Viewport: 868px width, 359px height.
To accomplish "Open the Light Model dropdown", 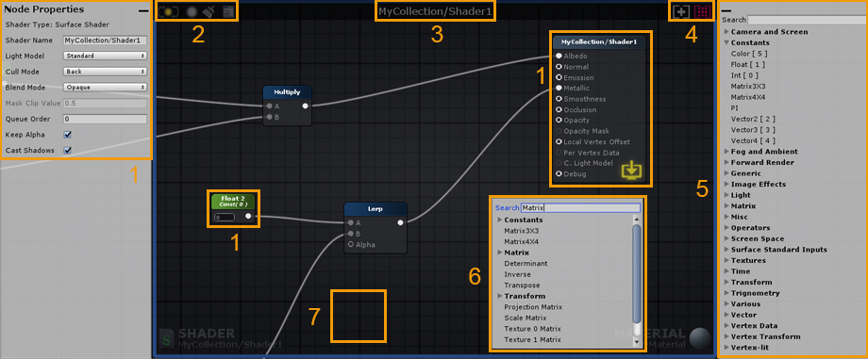I will (105, 56).
